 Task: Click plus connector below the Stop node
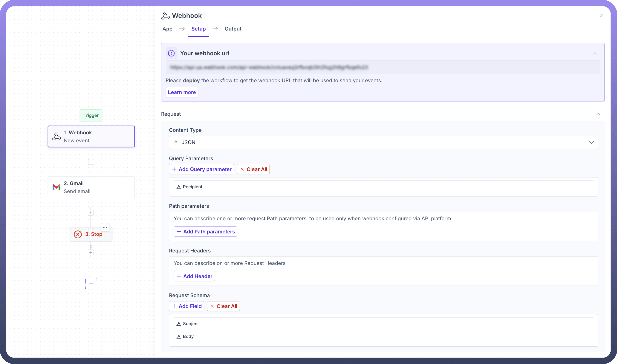tap(91, 253)
